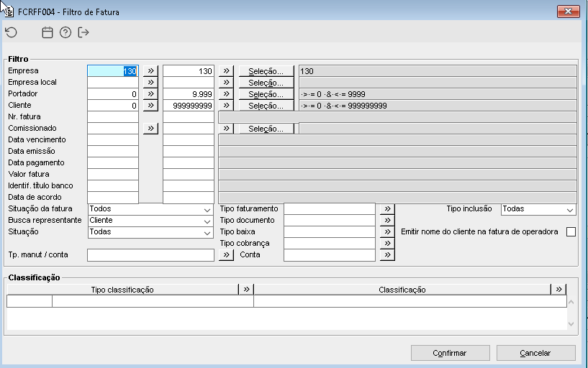Click the Valor fatura start field
Viewport: 588px width, 368px height.
113,175
